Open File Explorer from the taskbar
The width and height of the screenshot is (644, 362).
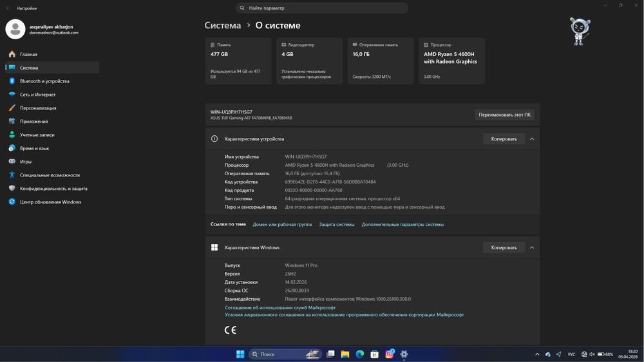pyautogui.click(x=345, y=354)
